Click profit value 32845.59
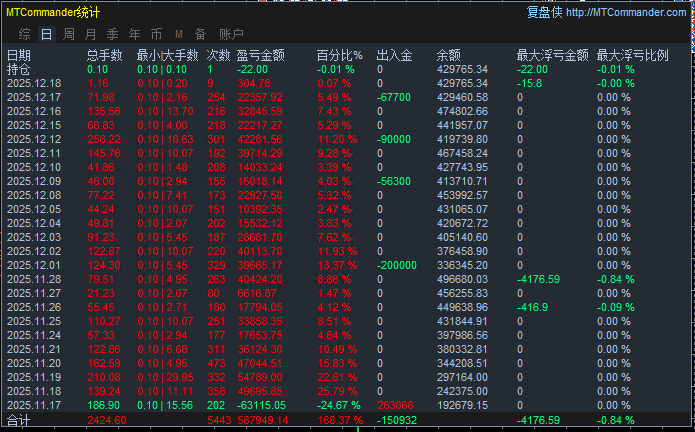The image size is (695, 432). click(x=260, y=111)
